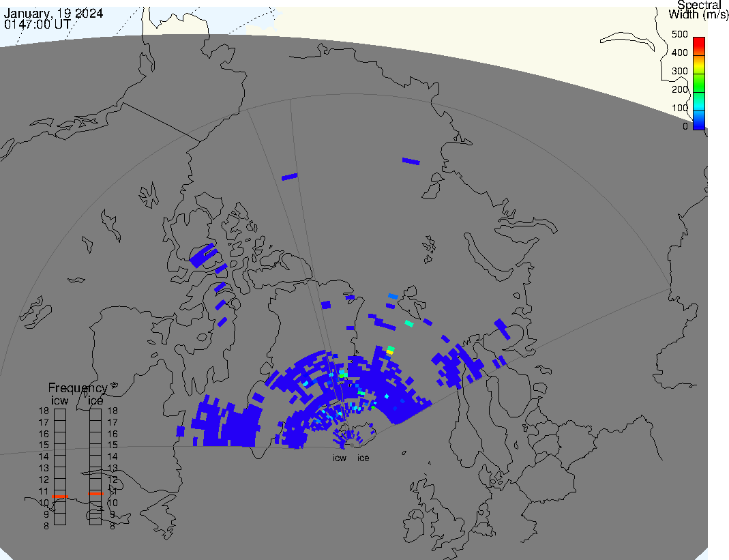Click the isolated blue data bar in the upper right

[411, 162]
